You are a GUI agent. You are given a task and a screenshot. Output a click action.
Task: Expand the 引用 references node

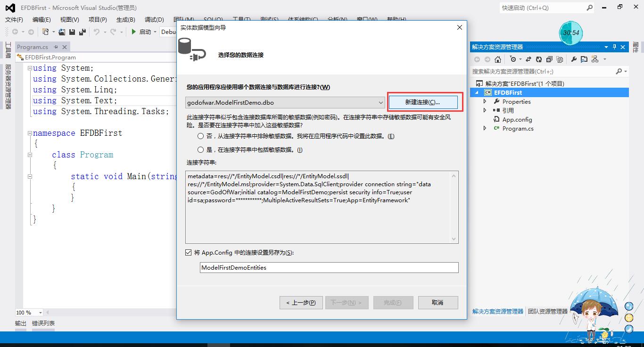(485, 110)
